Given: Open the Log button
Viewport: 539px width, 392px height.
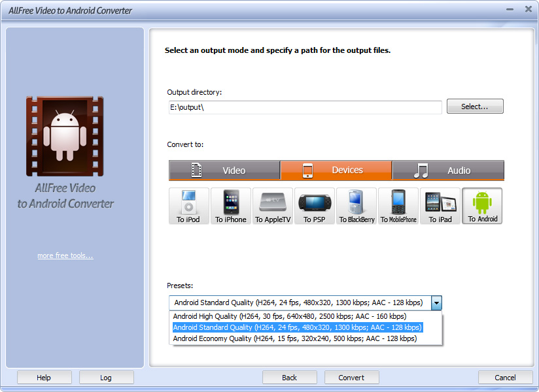Looking at the screenshot, I should click(106, 378).
